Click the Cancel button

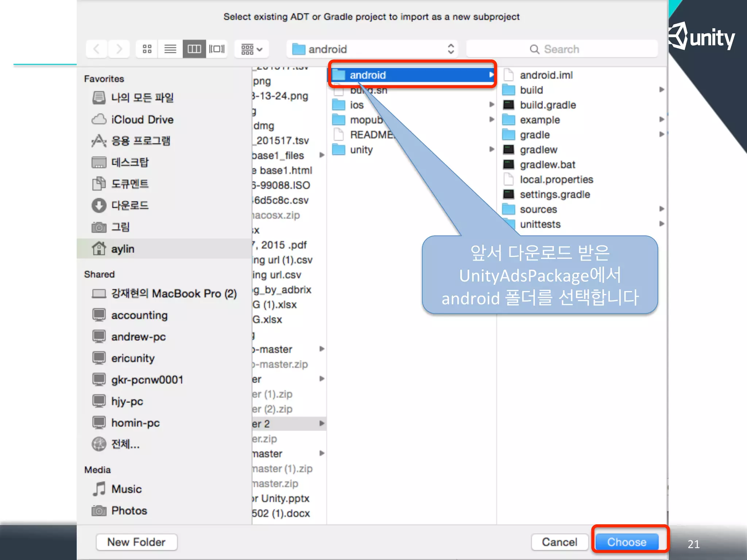[x=560, y=542]
